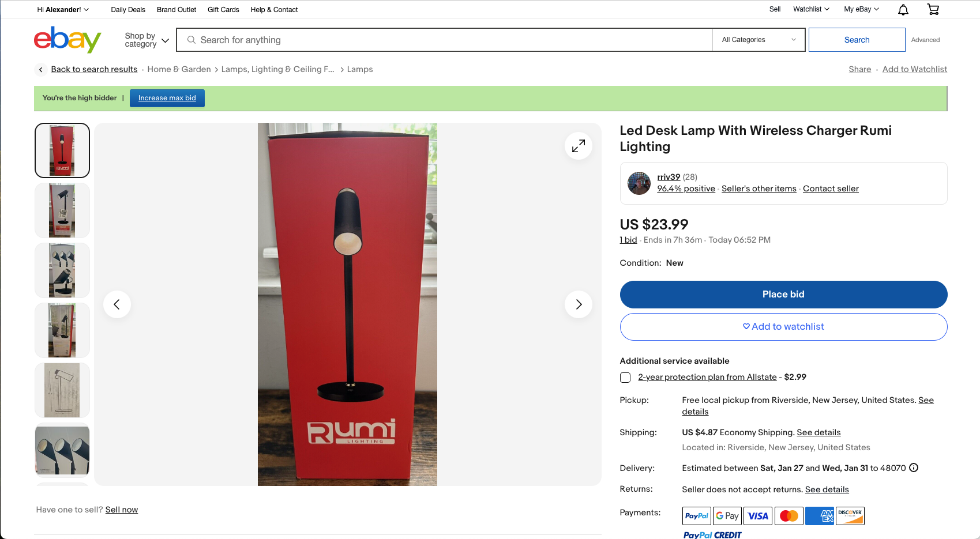Open shipping See details link

point(818,432)
